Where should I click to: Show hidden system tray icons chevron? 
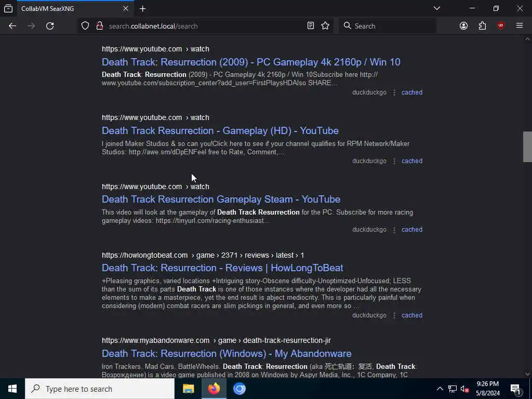tap(440, 389)
